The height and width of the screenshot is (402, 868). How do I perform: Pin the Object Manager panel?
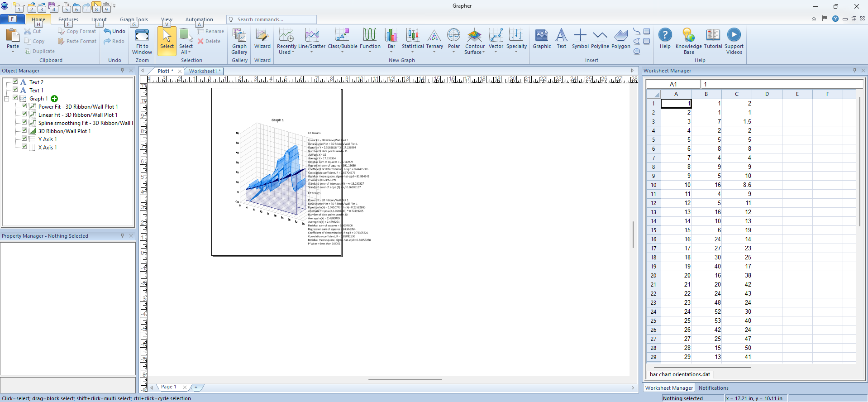click(122, 71)
